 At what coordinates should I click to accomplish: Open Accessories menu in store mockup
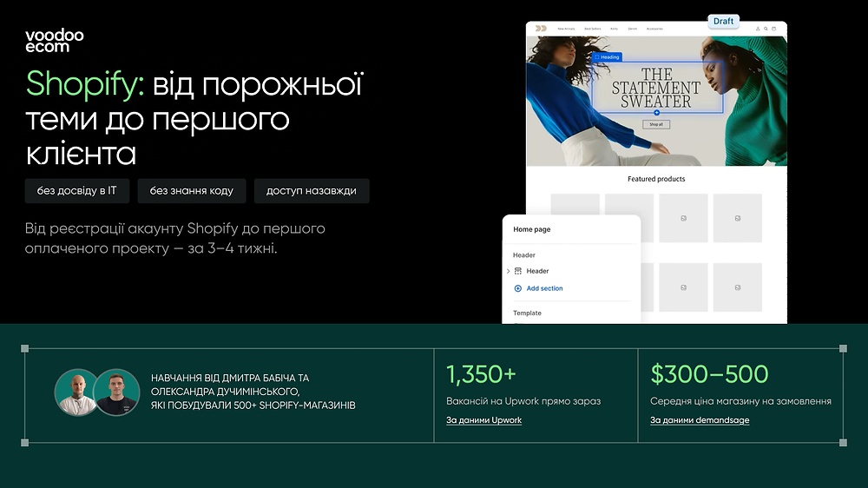(x=654, y=29)
